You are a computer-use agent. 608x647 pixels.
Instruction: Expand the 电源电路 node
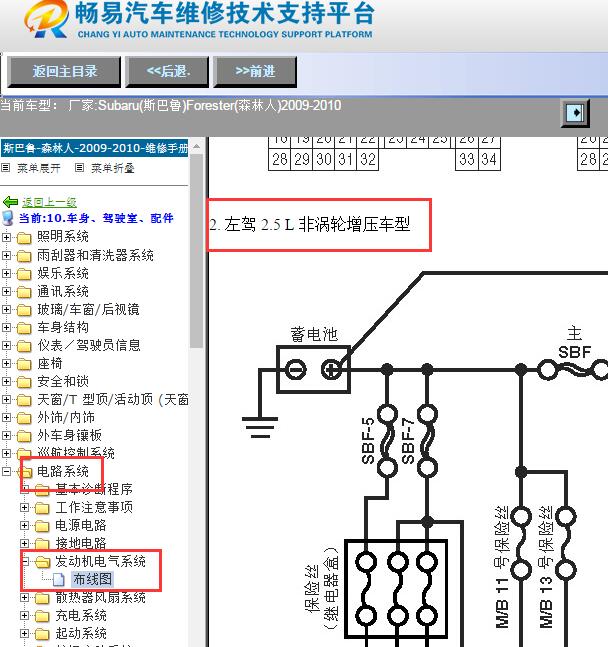pyautogui.click(x=24, y=525)
